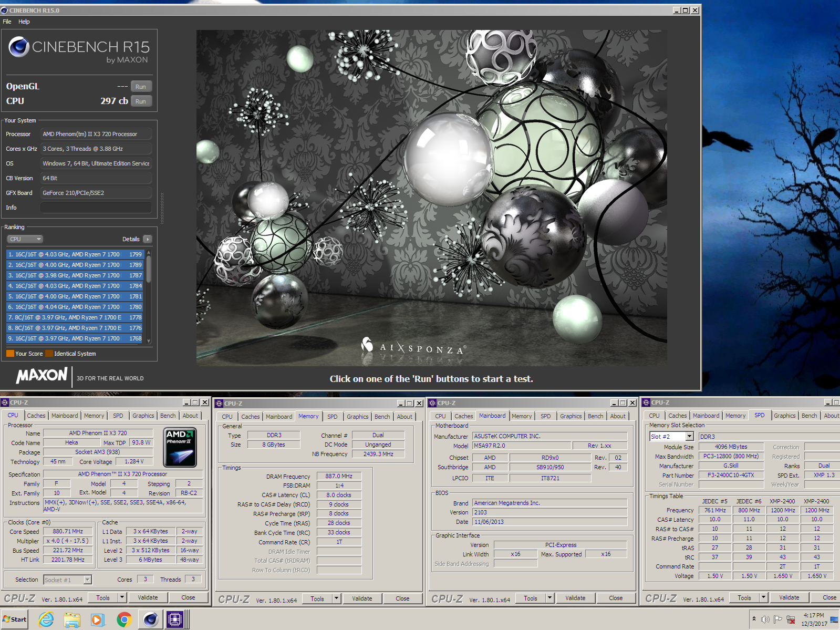The image size is (840, 630).
Task: Click the Part Number field F3-2400C10-4GTX
Action: pyautogui.click(x=731, y=475)
